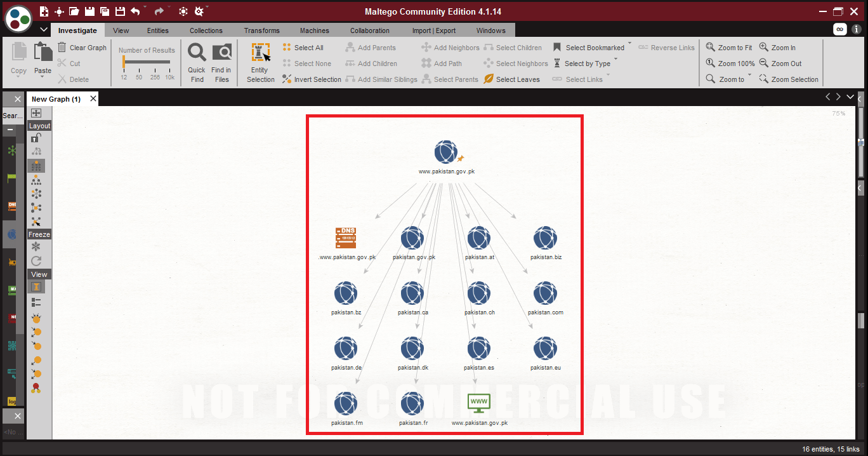
Task: Open the ribbon collapse chevron beside Investigate
Action: (44, 30)
